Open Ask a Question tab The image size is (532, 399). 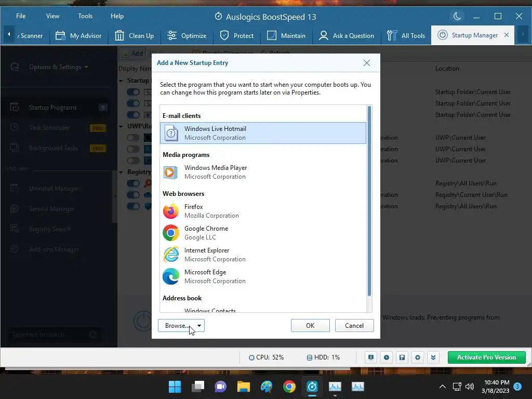click(x=347, y=35)
